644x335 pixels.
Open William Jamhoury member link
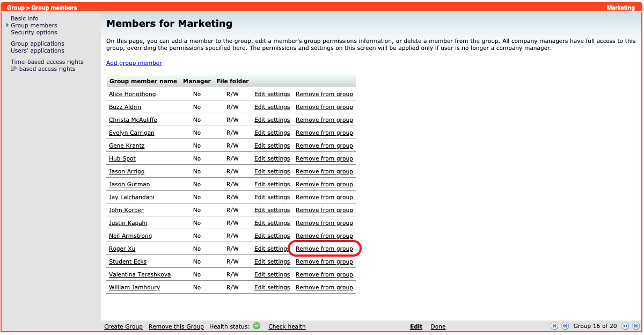(134, 287)
